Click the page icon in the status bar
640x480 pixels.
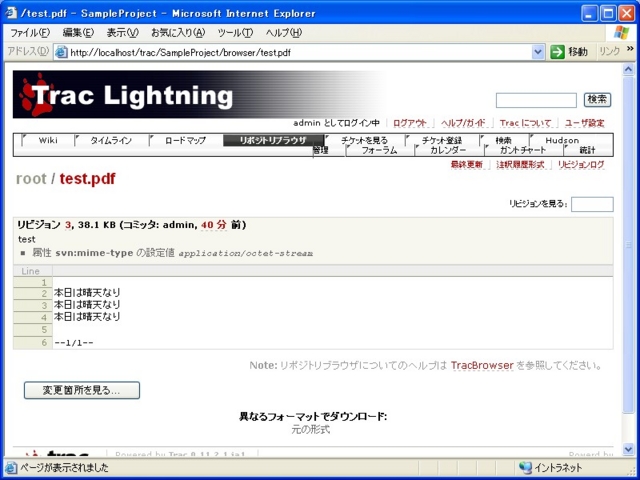point(11,467)
